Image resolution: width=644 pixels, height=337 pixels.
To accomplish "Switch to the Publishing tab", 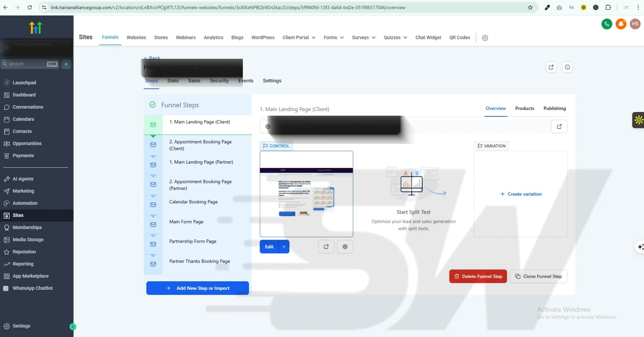I will coord(554,108).
